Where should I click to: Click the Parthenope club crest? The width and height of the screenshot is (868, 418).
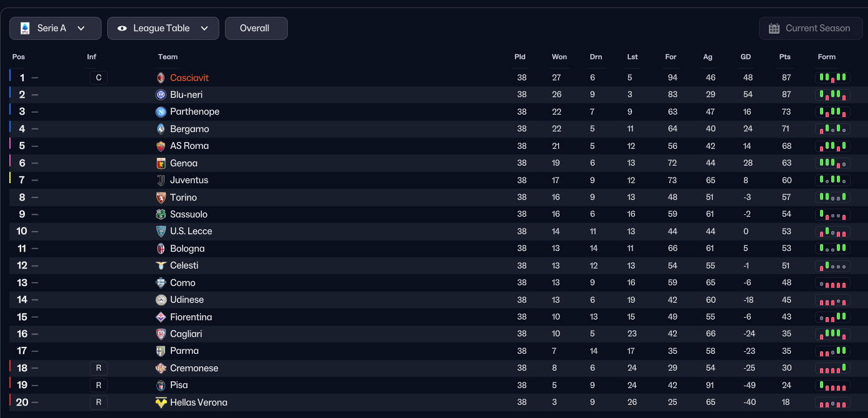(161, 112)
